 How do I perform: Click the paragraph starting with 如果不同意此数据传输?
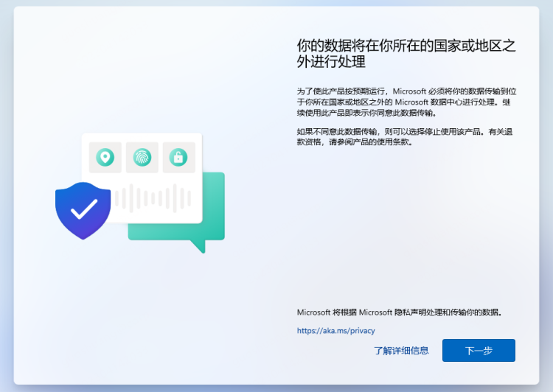pos(403,136)
